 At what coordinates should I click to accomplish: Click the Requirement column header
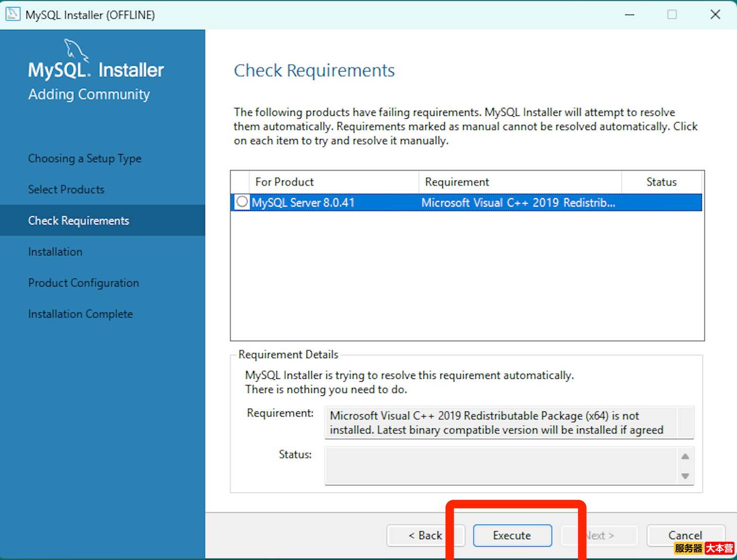point(520,182)
